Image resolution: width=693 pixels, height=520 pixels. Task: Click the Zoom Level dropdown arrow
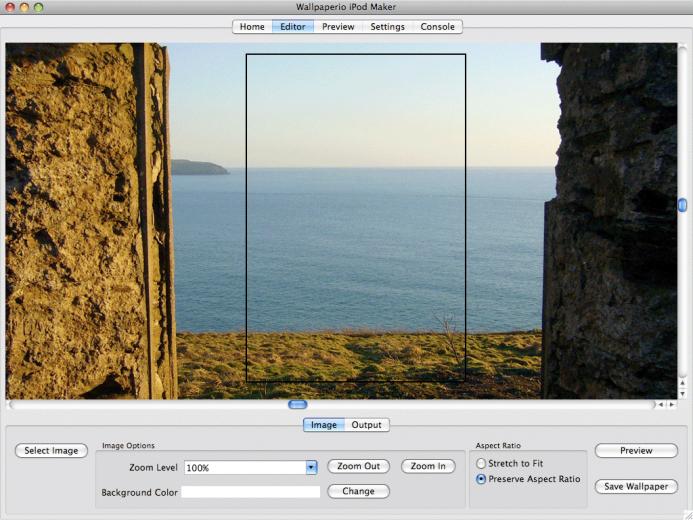click(311, 467)
